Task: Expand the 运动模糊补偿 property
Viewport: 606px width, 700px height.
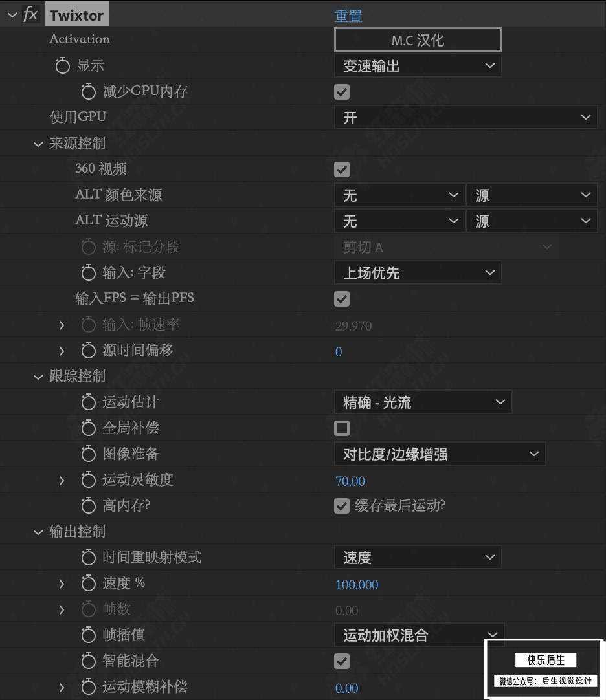Action: pyautogui.click(x=62, y=688)
